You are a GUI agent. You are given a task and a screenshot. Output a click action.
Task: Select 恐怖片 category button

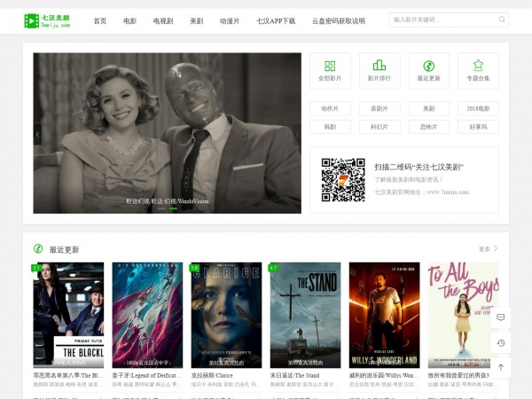pyautogui.click(x=428, y=127)
